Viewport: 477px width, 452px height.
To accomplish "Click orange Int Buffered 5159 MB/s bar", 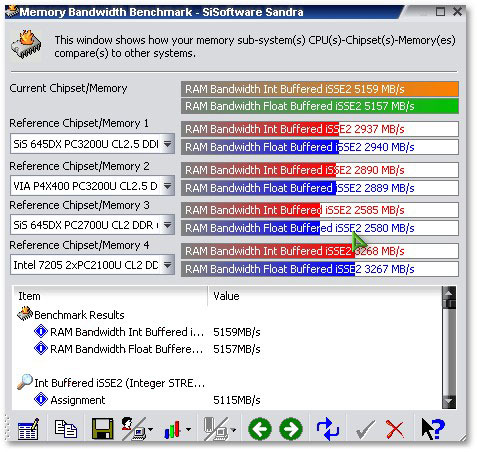I will tap(320, 89).
